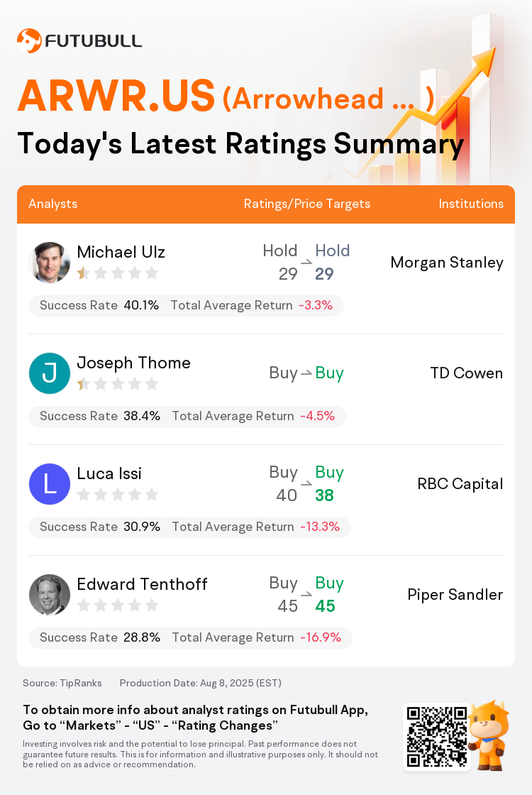
Task: Open Edward Tenthoff's profile photo
Action: 50,595
